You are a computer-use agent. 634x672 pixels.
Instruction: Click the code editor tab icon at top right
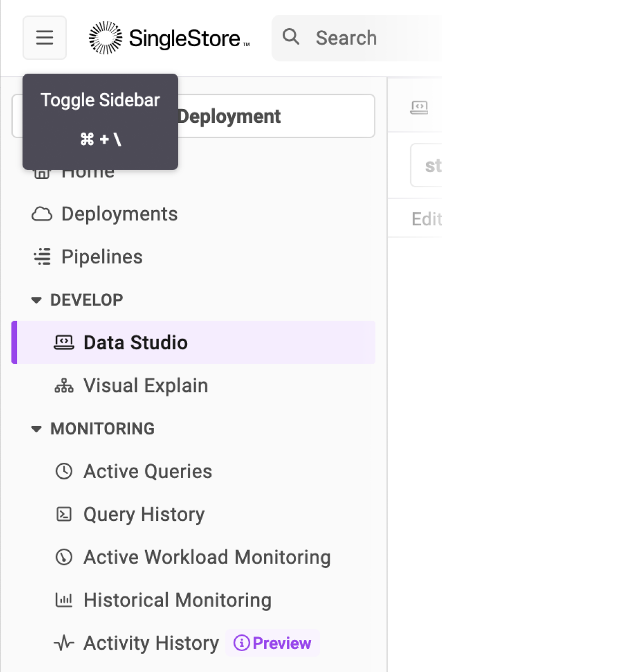[x=420, y=108]
